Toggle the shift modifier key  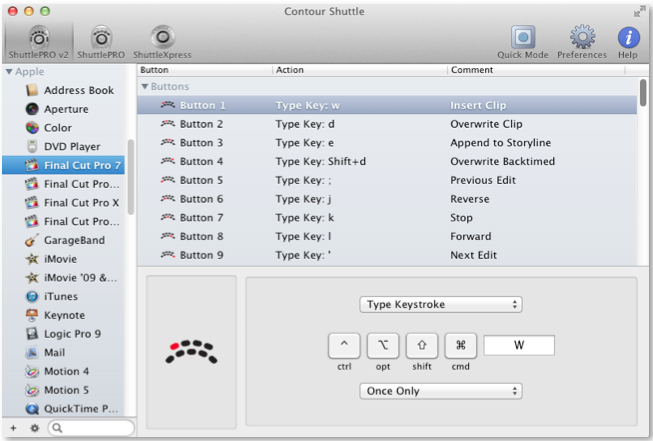[x=422, y=346]
